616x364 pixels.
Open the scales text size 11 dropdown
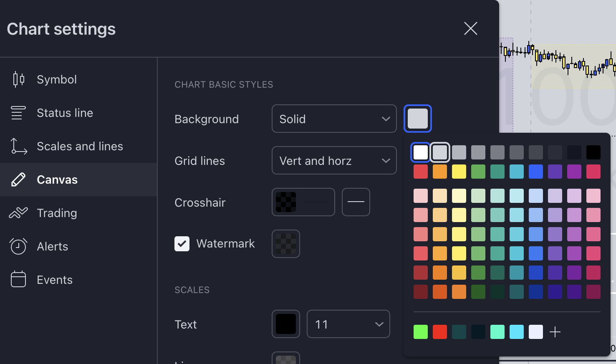348,324
